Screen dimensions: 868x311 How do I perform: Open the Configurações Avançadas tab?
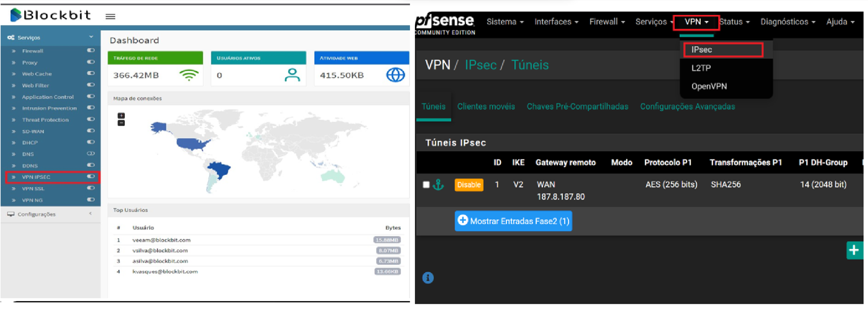pos(687,107)
